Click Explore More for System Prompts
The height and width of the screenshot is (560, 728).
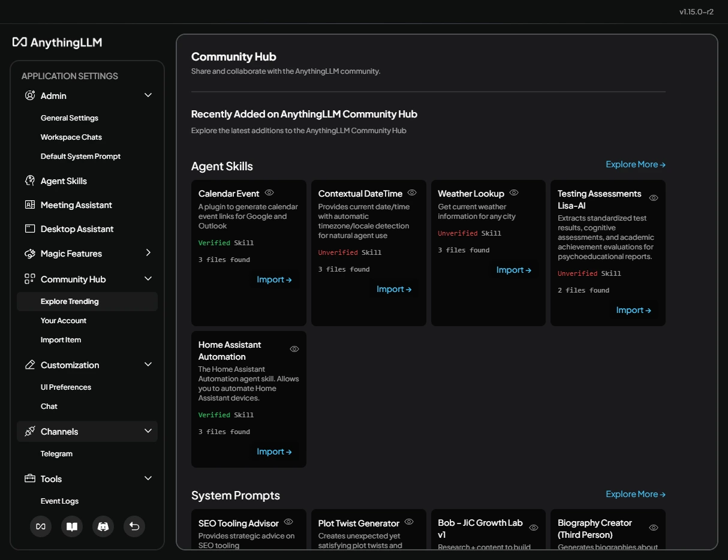[x=636, y=494]
